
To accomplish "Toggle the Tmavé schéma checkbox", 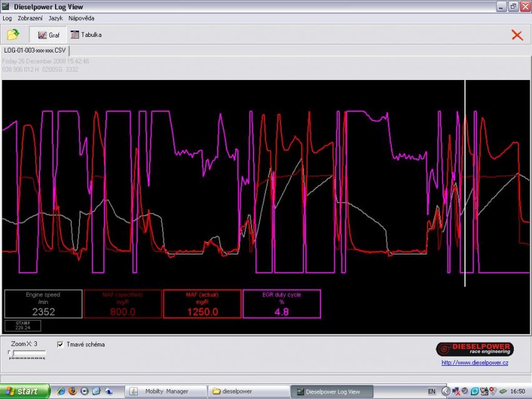I will [x=60, y=345].
